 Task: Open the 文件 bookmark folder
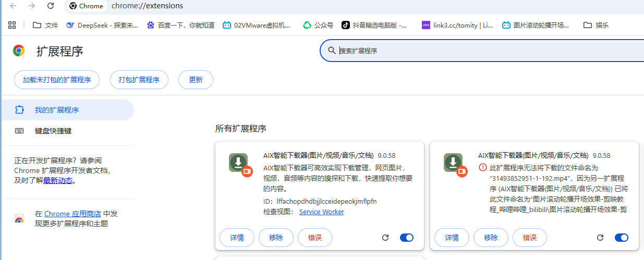point(45,25)
